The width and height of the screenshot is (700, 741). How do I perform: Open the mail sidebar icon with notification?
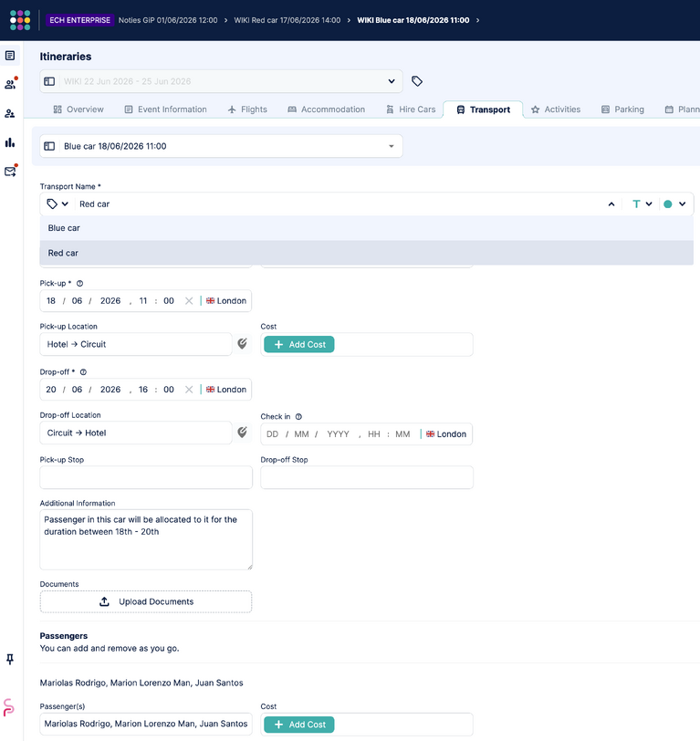(x=10, y=171)
